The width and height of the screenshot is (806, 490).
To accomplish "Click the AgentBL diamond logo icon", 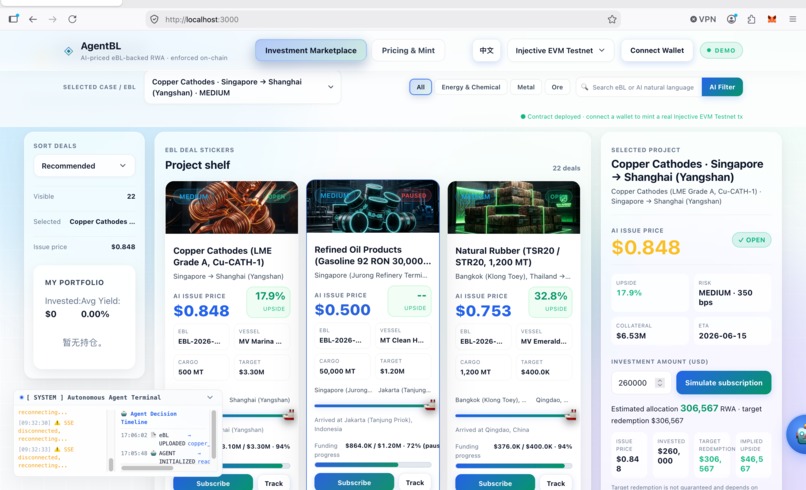I will click(68, 51).
